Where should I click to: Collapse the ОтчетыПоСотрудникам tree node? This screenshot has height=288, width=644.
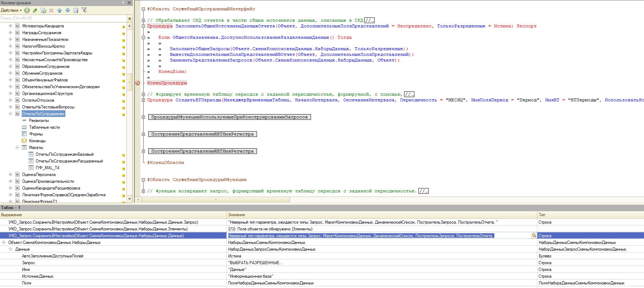10,114
